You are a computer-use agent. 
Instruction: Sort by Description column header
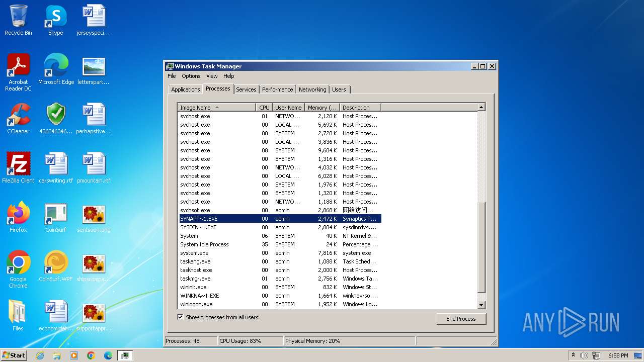tap(361, 107)
